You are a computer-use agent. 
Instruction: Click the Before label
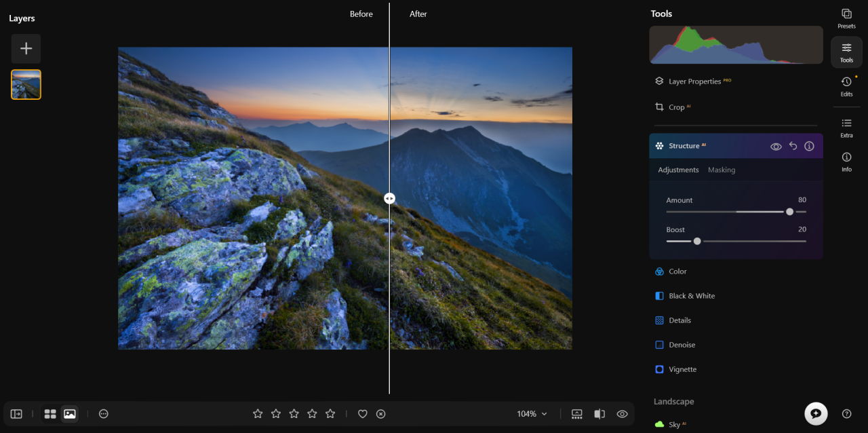(x=361, y=14)
